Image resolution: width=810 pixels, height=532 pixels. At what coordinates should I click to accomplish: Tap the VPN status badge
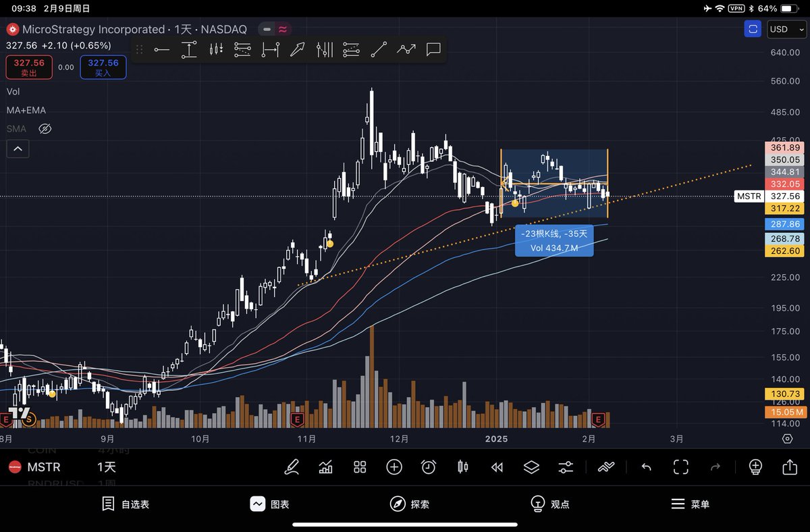click(736, 8)
